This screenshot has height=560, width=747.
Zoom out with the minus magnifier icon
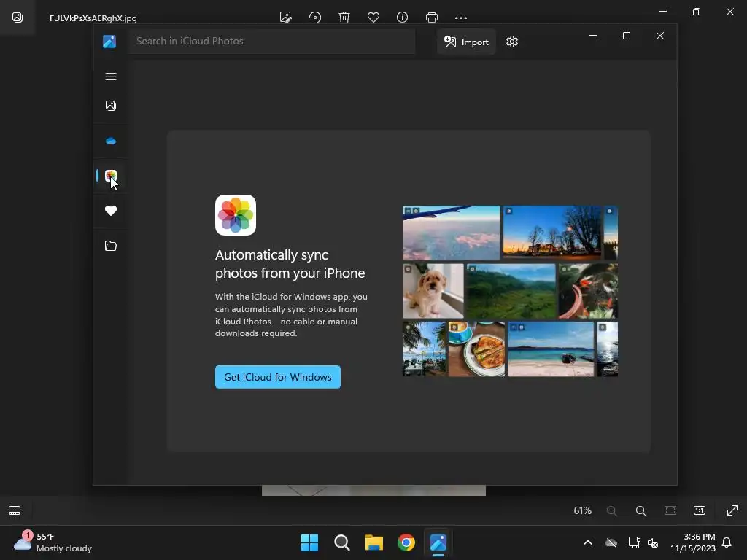(612, 511)
